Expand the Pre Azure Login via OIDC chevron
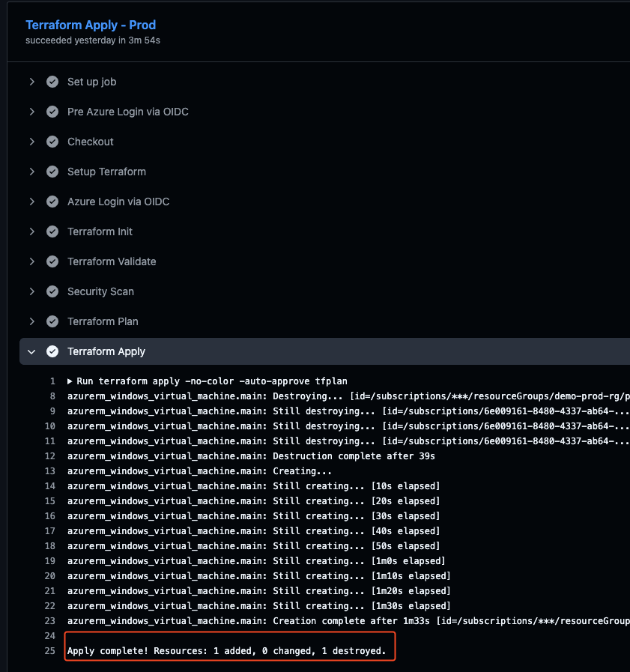This screenshot has height=672, width=630. pyautogui.click(x=31, y=112)
